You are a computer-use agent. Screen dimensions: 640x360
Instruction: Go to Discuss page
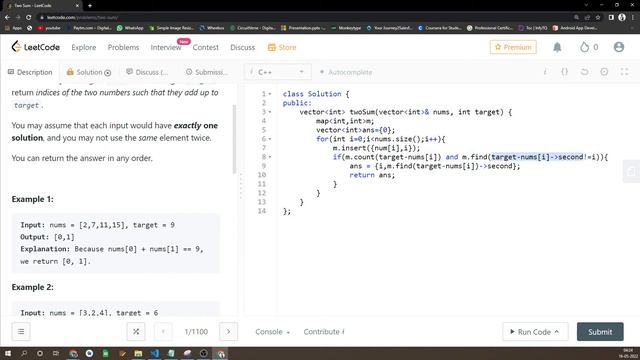242,47
